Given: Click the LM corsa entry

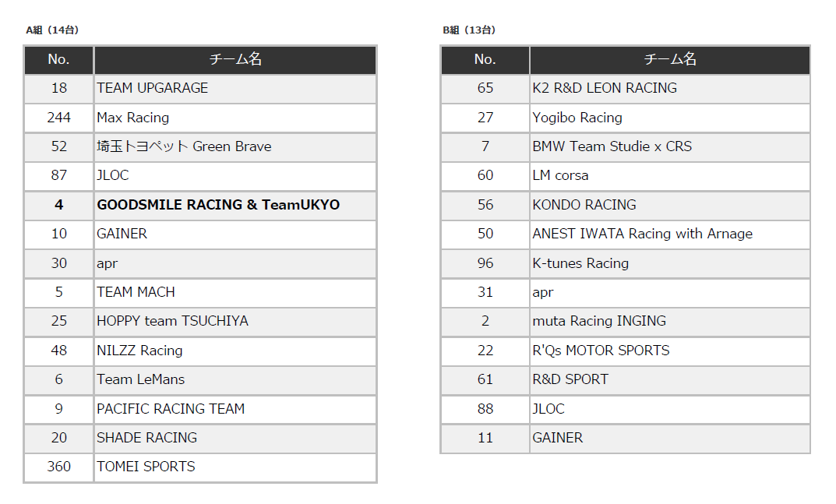Looking at the screenshot, I should click(x=560, y=175).
